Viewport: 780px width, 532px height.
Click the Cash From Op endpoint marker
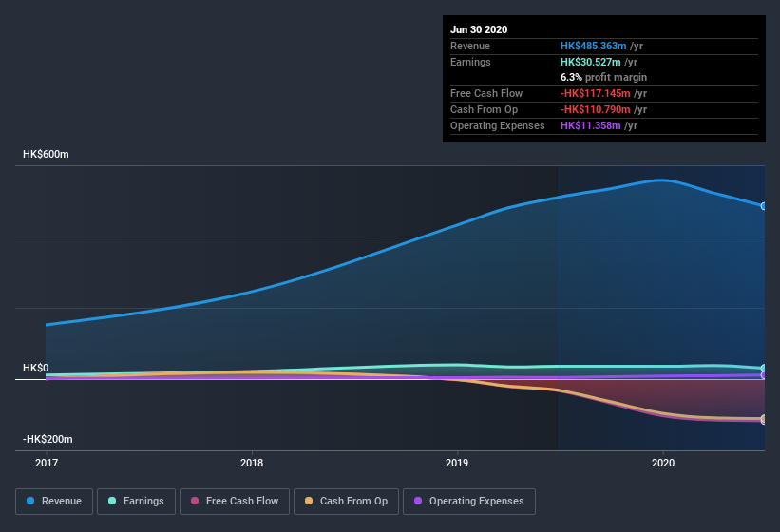click(764, 419)
